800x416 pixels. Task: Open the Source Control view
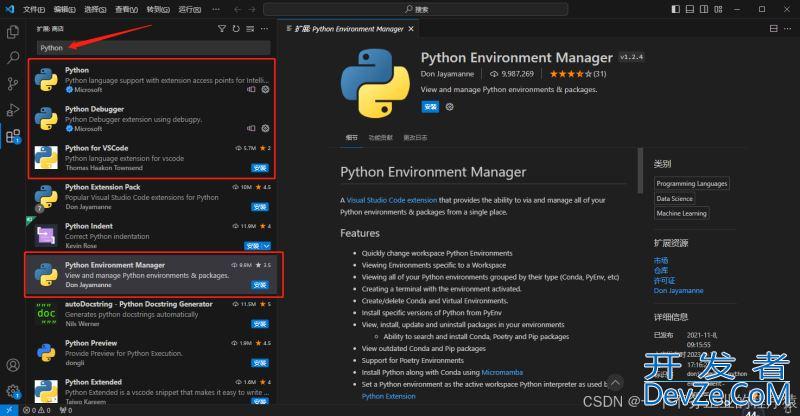click(x=13, y=84)
